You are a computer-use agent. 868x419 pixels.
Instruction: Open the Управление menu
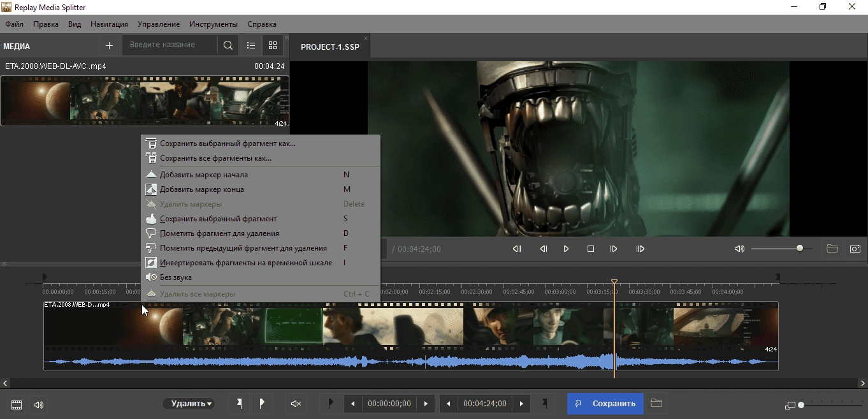pos(158,24)
